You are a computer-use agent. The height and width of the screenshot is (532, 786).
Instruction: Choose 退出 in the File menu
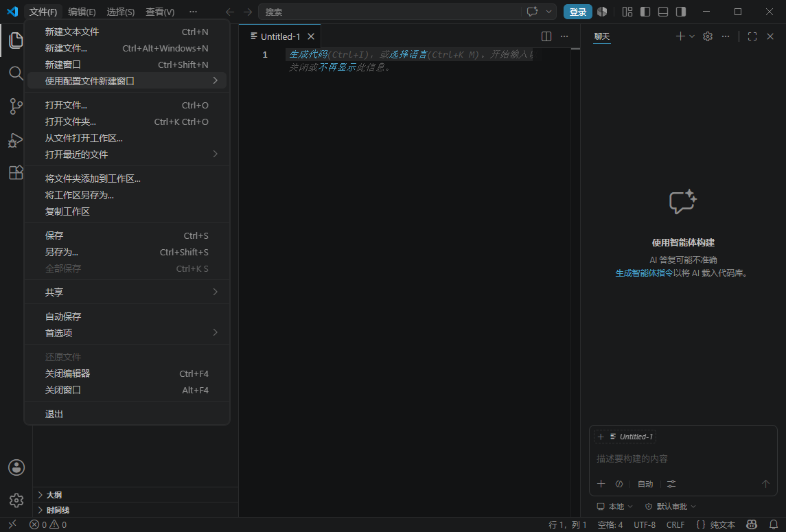tap(127, 414)
